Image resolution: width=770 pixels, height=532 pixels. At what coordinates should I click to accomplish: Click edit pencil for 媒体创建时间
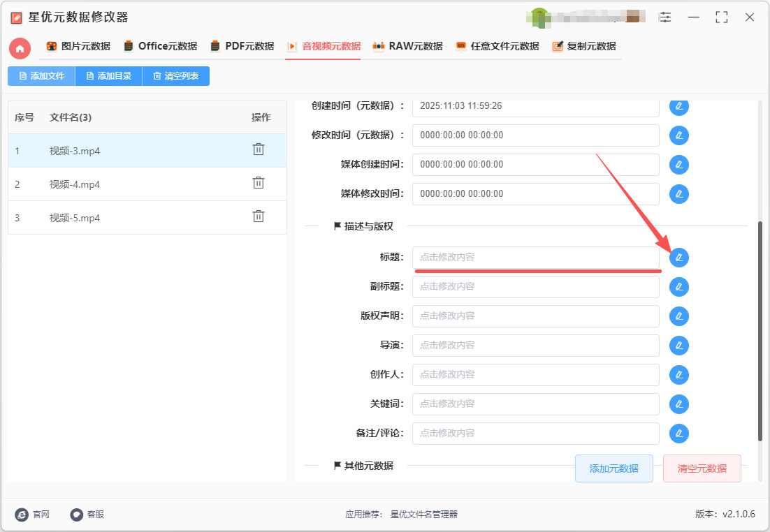pyautogui.click(x=679, y=165)
